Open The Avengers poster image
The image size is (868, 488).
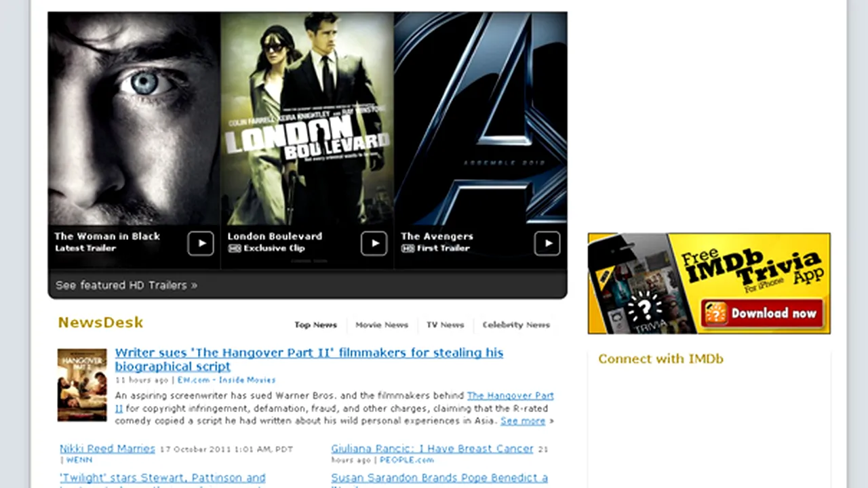pos(481,119)
